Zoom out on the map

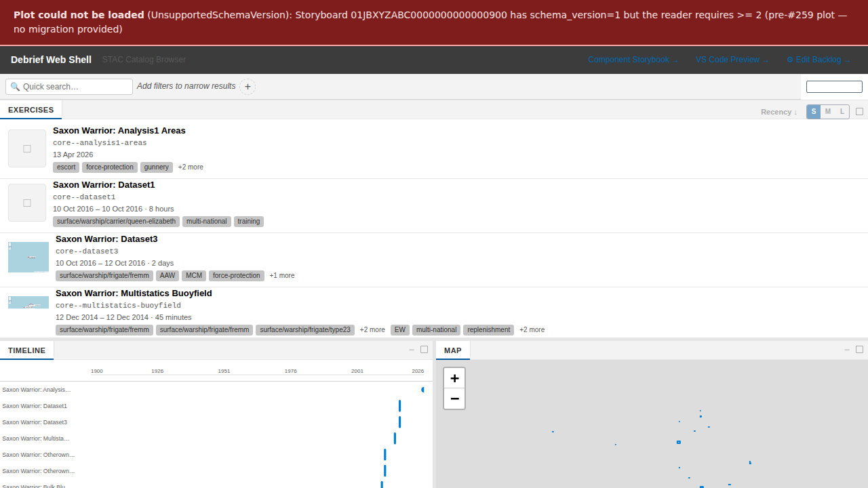pyautogui.click(x=454, y=399)
